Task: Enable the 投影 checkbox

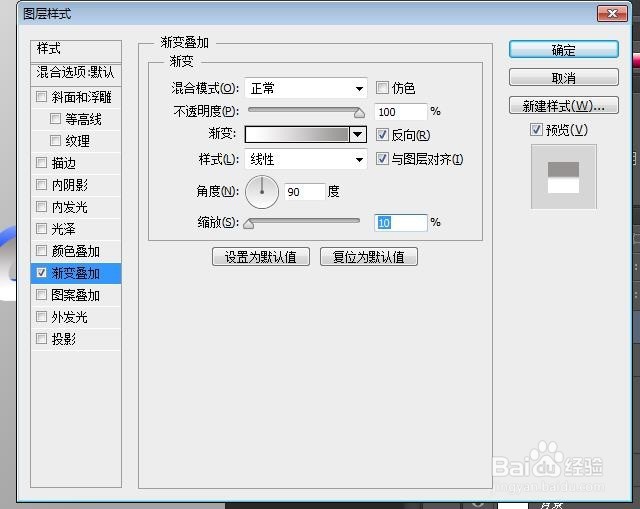Action: click(41, 339)
